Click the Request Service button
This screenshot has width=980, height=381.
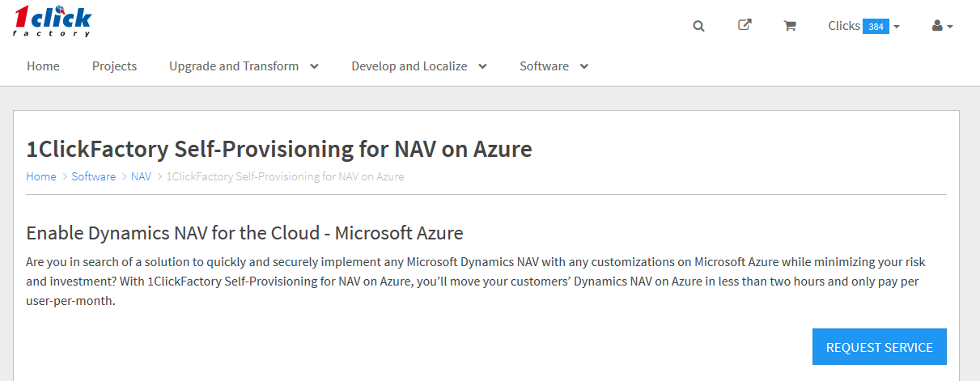pos(879,347)
